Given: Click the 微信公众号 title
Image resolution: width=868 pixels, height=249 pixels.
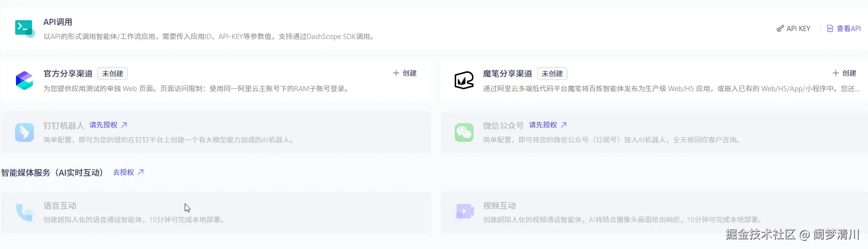Looking at the screenshot, I should point(503,125).
